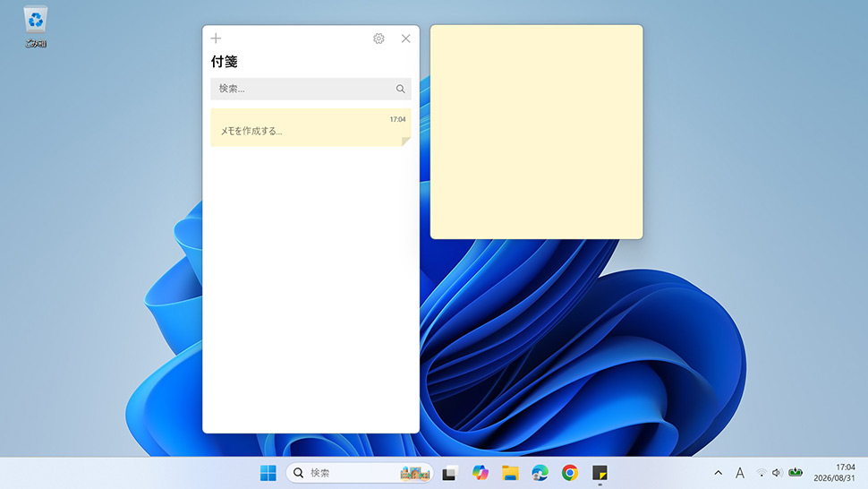This screenshot has height=489, width=868.
Task: Close the 付箋 notes list window
Action: tap(405, 39)
